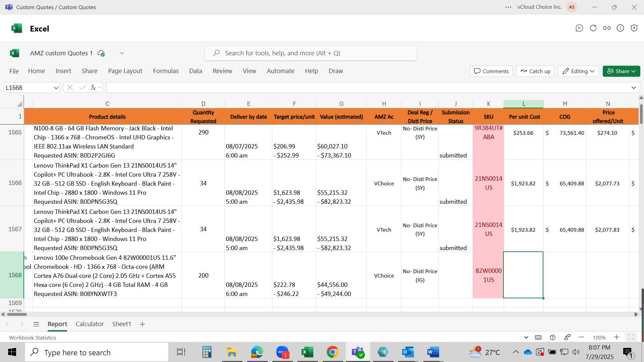Viewport: 644px width, 362px height.
Task: Expand the status bar options chevron
Action: (x=526, y=338)
